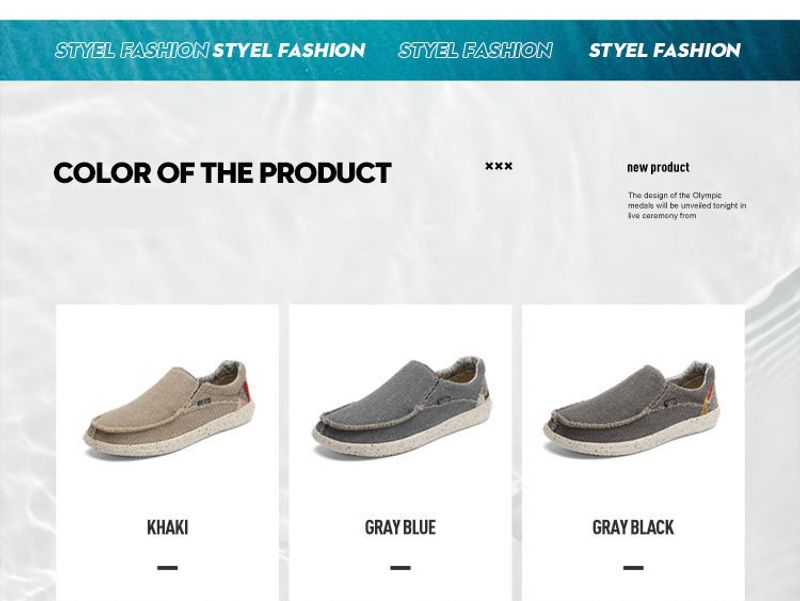Viewport: 800px width, 601px height.
Task: Pick the GRAY BLACK label
Action: [633, 527]
